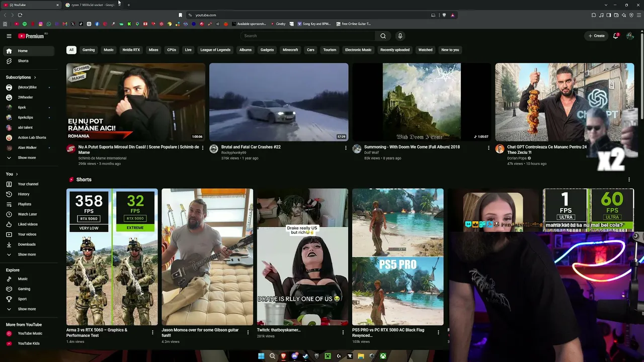Open options for Arma 3 vs RTX 5060 short
This screenshot has width=644, height=362.
(x=152, y=332)
